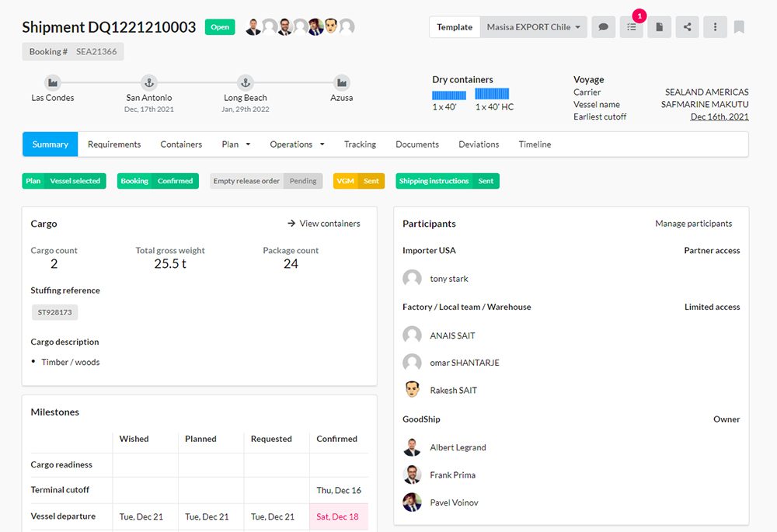This screenshot has width=777, height=532.
Task: Click the Empty release order Pending badge
Action: [x=266, y=181]
